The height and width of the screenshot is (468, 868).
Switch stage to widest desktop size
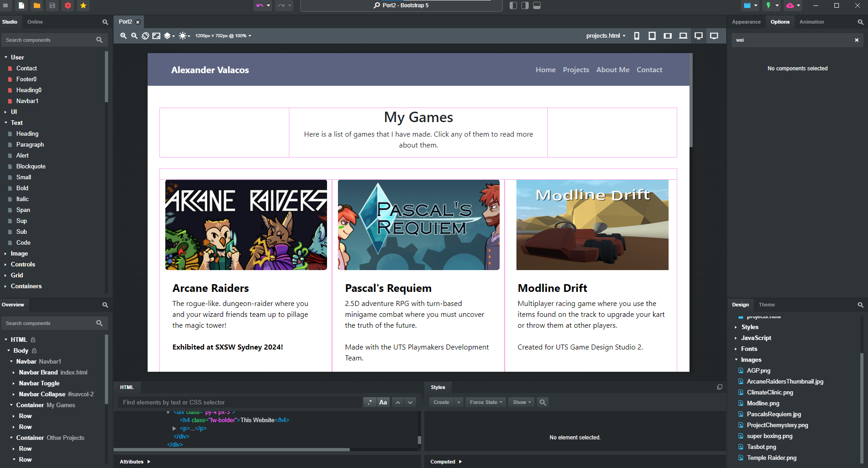pos(714,36)
